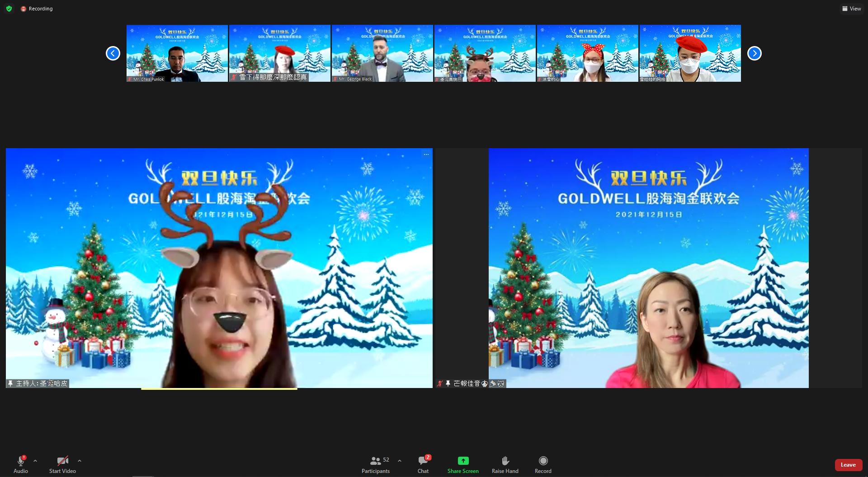The image size is (868, 477).
Task: Go to next gallery thumbnails page
Action: click(755, 53)
